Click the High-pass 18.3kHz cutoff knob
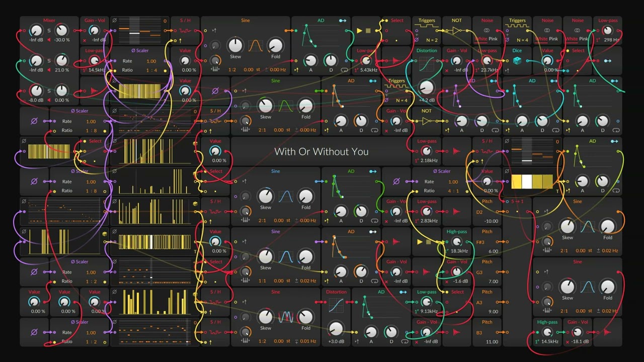Image resolution: width=644 pixels, height=362 pixels. click(x=457, y=242)
